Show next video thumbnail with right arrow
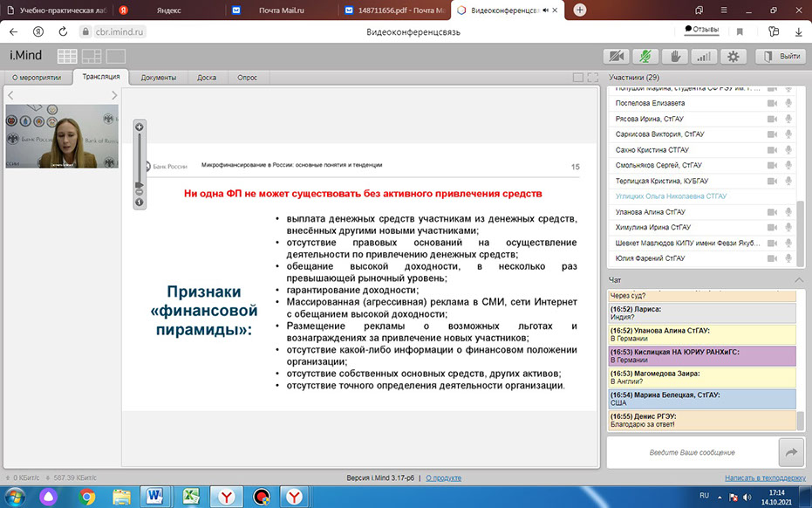This screenshot has width=812, height=508. [114, 95]
